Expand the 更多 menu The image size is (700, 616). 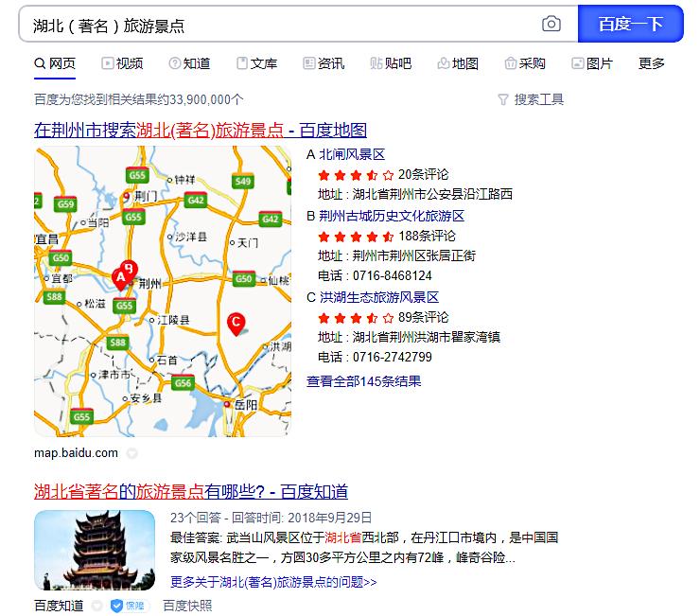click(652, 63)
